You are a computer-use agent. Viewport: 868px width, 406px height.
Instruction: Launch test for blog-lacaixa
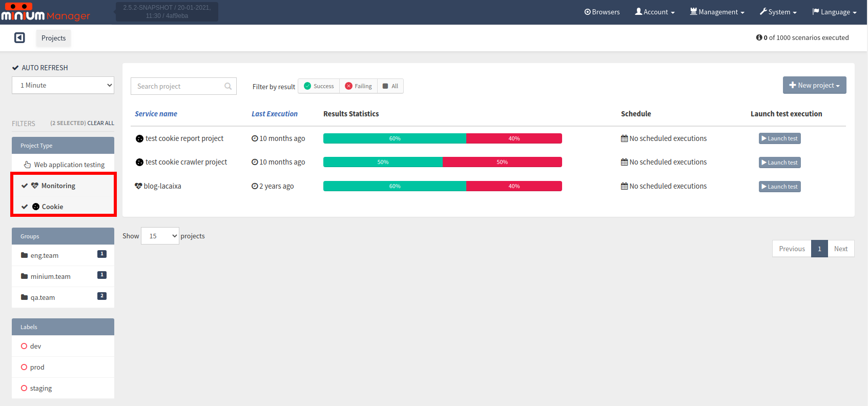coord(779,187)
